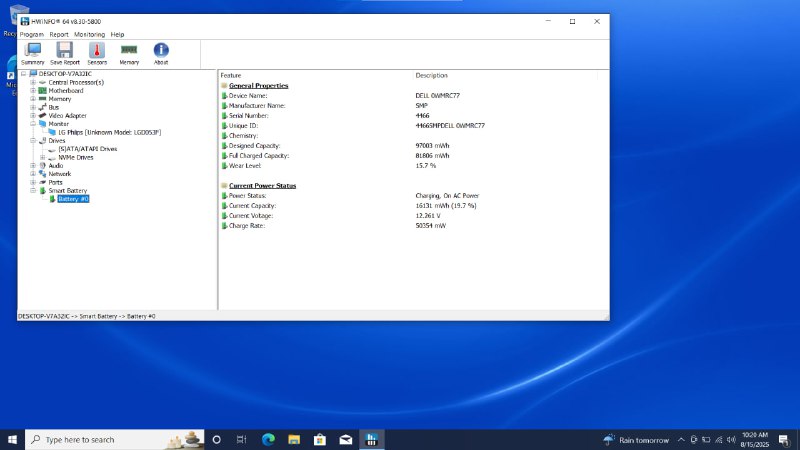Select the Bus tree item
800x450 pixels.
[54, 107]
